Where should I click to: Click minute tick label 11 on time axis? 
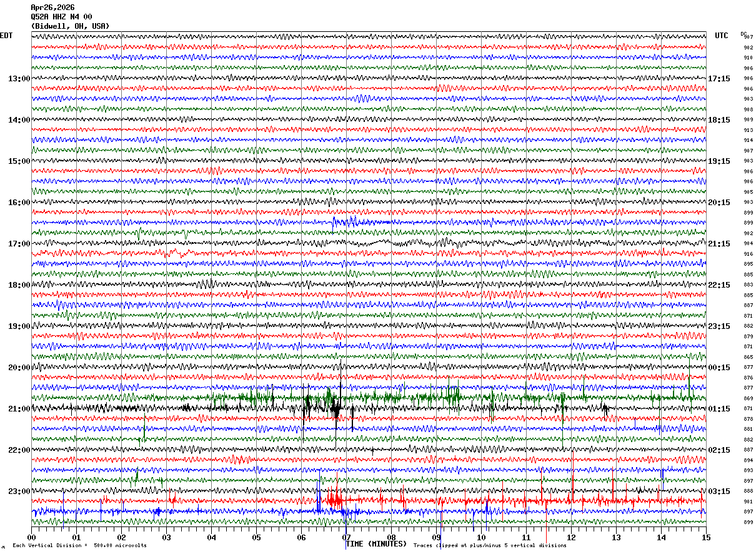click(x=526, y=537)
